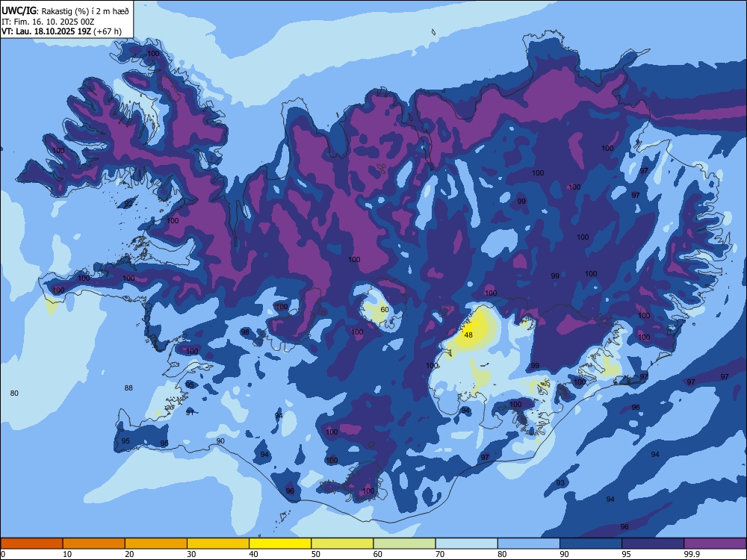This screenshot has width=747, height=560.
Task: Click the 92 humidity value on the map
Action: click(x=128, y=204)
